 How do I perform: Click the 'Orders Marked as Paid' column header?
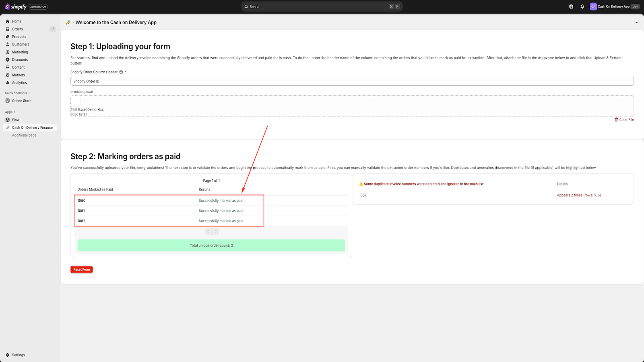tap(95, 189)
